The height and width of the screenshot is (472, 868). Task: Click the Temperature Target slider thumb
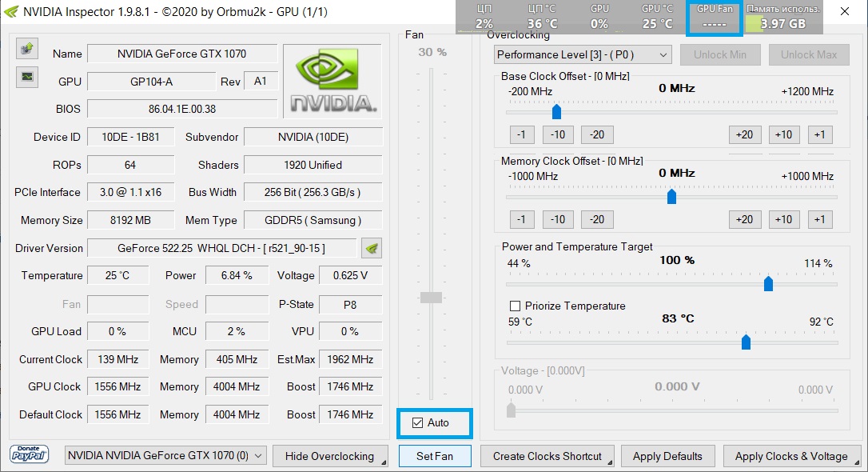click(x=746, y=342)
